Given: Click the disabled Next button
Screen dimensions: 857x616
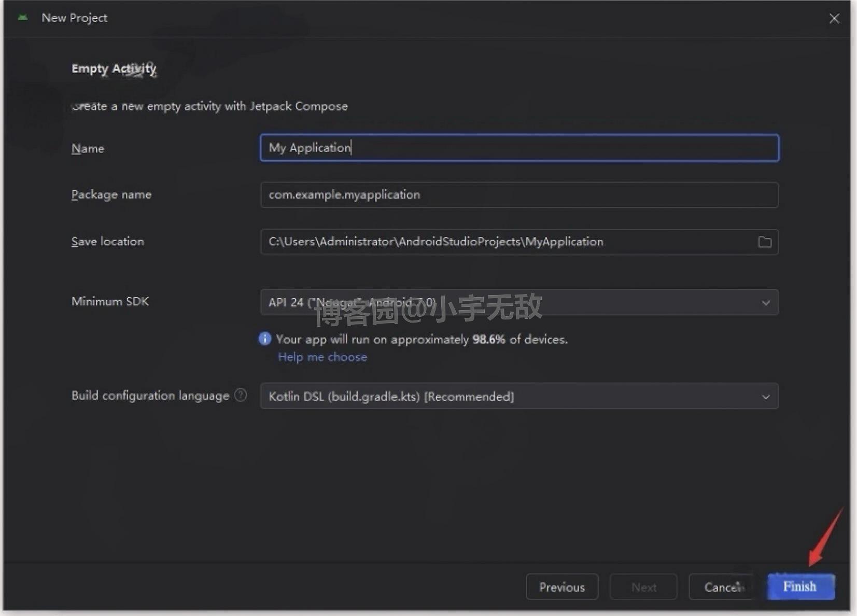Looking at the screenshot, I should (643, 587).
